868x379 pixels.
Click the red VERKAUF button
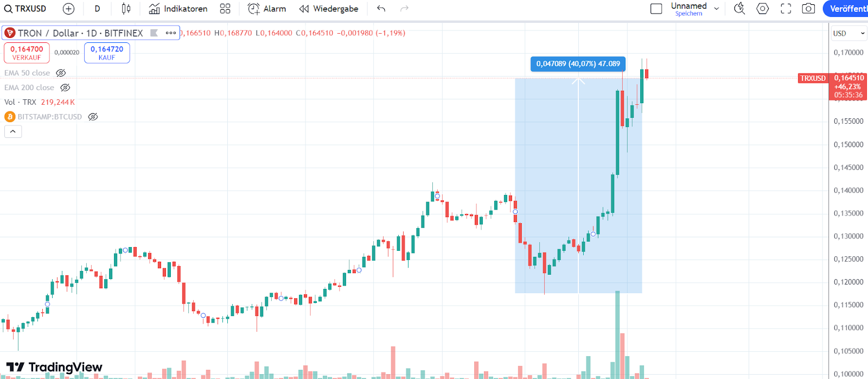[x=27, y=53]
